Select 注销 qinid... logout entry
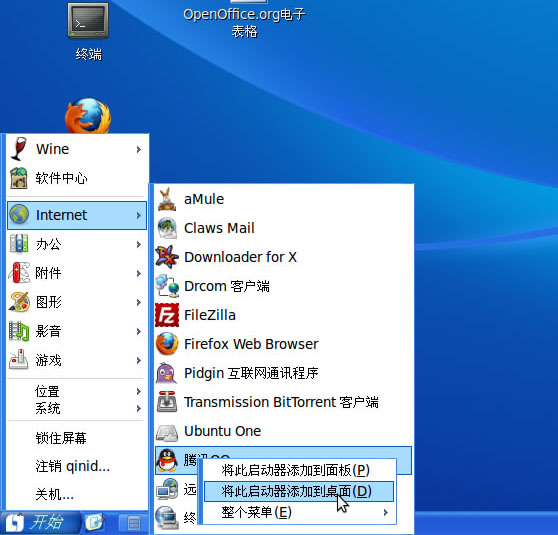 point(73,466)
